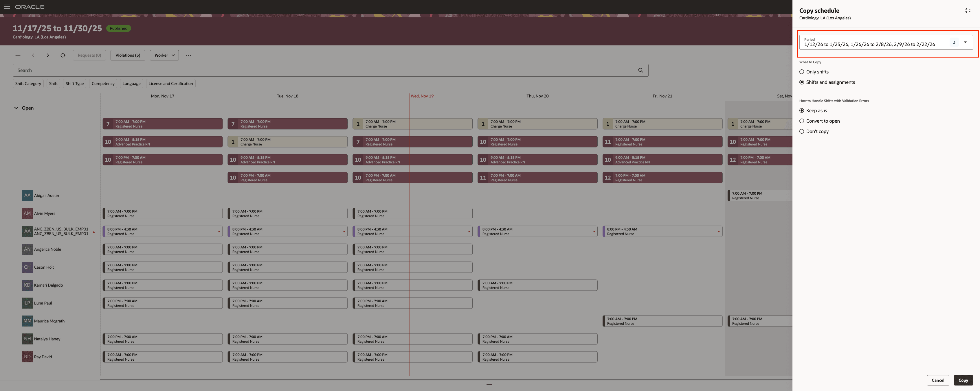
Task: Choose Convert to open for validation errors
Action: click(802, 121)
